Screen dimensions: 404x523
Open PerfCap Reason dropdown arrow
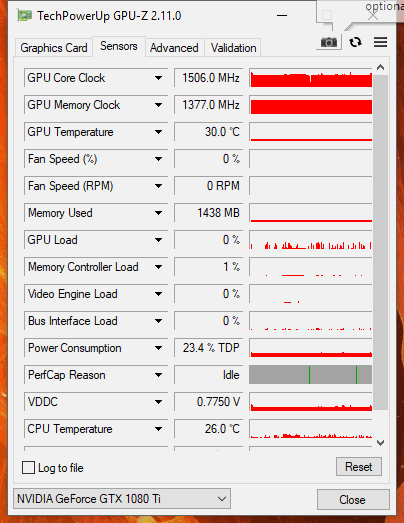click(x=158, y=375)
